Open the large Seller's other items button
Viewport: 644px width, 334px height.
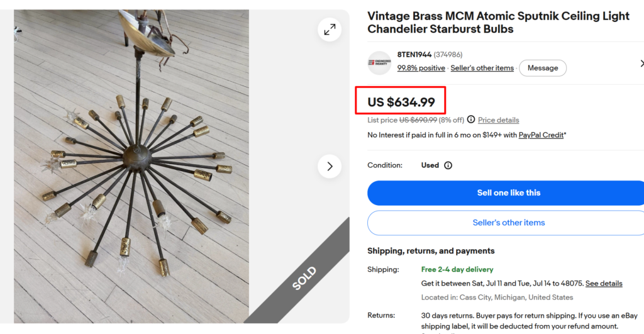point(508,223)
